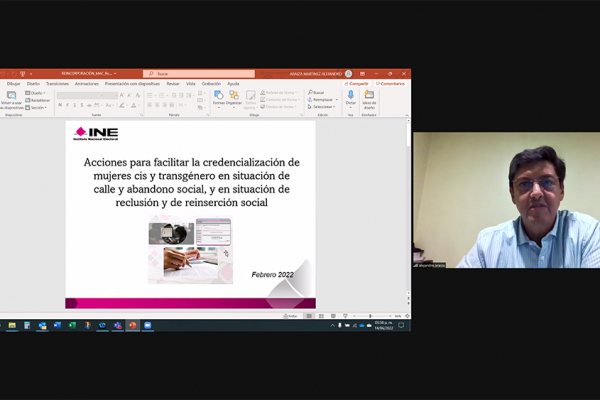Toggle strikethrough formatting
The height and width of the screenshot is (400, 600).
coord(89,105)
